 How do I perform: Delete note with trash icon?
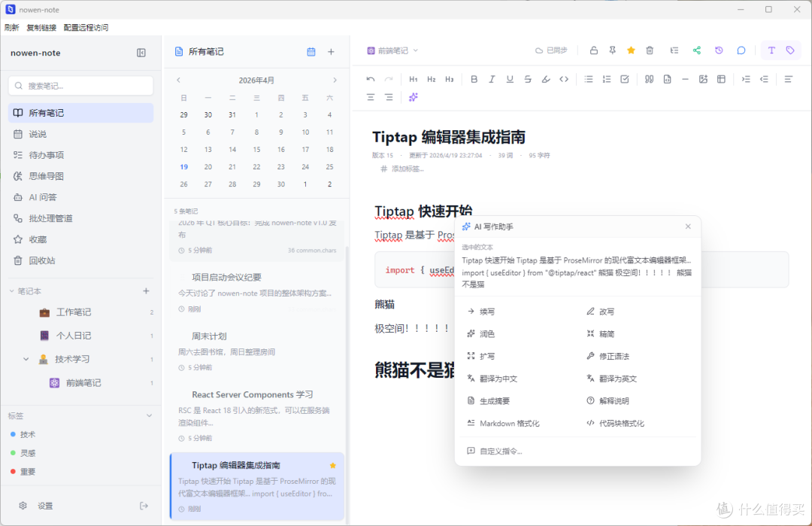click(650, 50)
